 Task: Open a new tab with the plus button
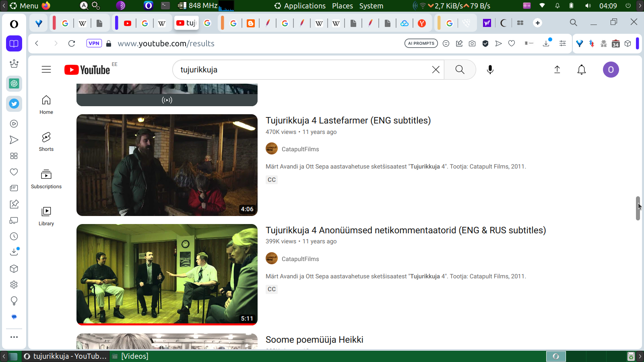(538, 23)
